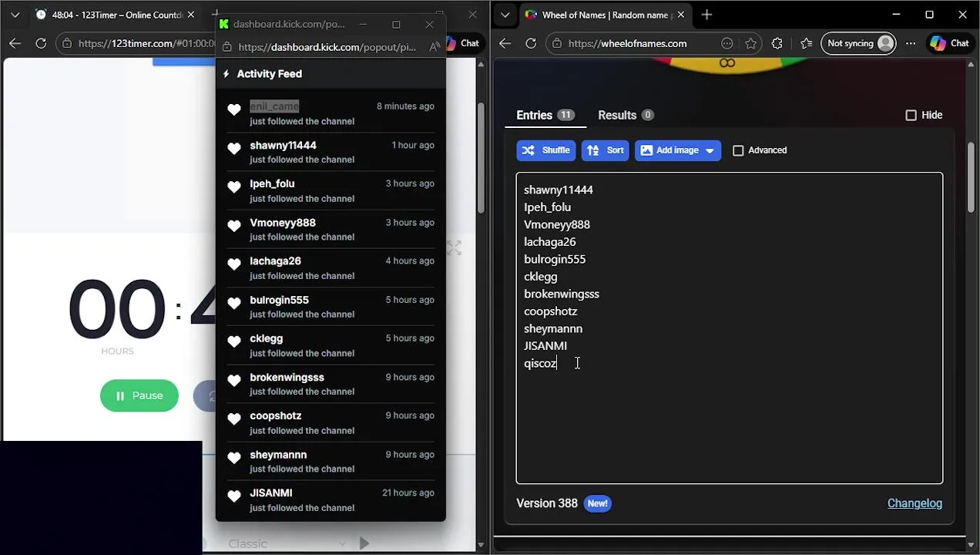Click the username shawny11444 in Activity Feed
Image resolution: width=980 pixels, height=555 pixels.
(283, 145)
